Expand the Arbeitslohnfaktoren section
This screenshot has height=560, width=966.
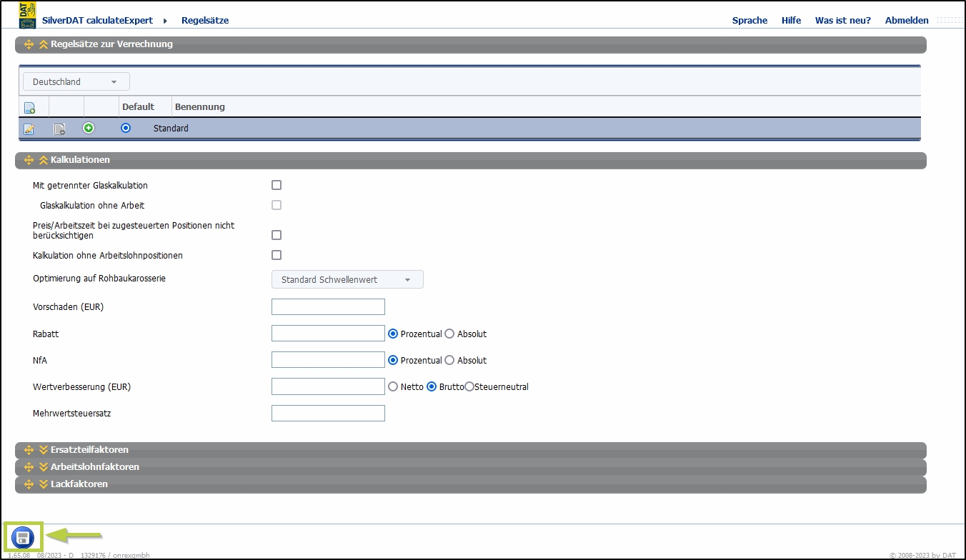pyautogui.click(x=94, y=467)
